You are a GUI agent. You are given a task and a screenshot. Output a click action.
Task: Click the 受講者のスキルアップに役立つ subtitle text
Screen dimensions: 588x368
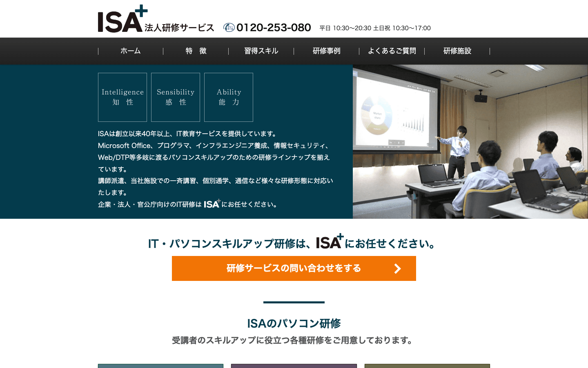293,340
